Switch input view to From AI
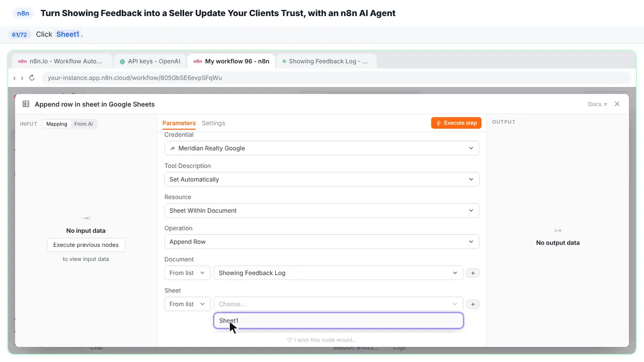Screen dimensions: 644x362 [84, 124]
